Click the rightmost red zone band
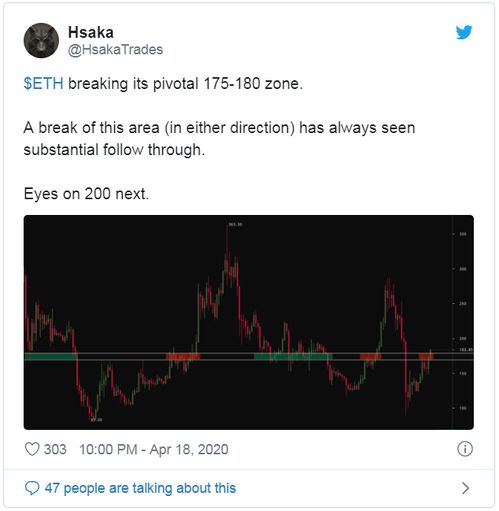The width and height of the screenshot is (499, 511). coord(426,356)
